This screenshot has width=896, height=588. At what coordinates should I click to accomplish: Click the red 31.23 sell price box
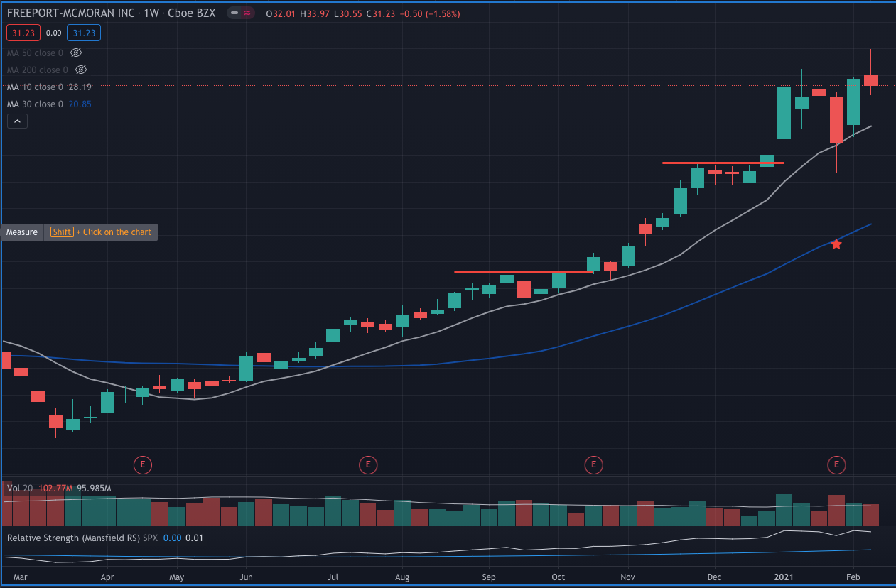tap(23, 33)
